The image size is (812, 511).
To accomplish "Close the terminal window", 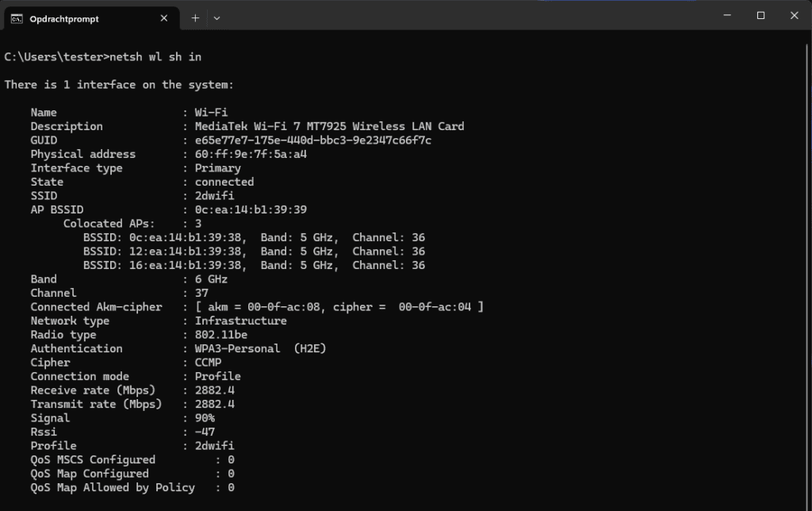I will pyautogui.click(x=795, y=16).
